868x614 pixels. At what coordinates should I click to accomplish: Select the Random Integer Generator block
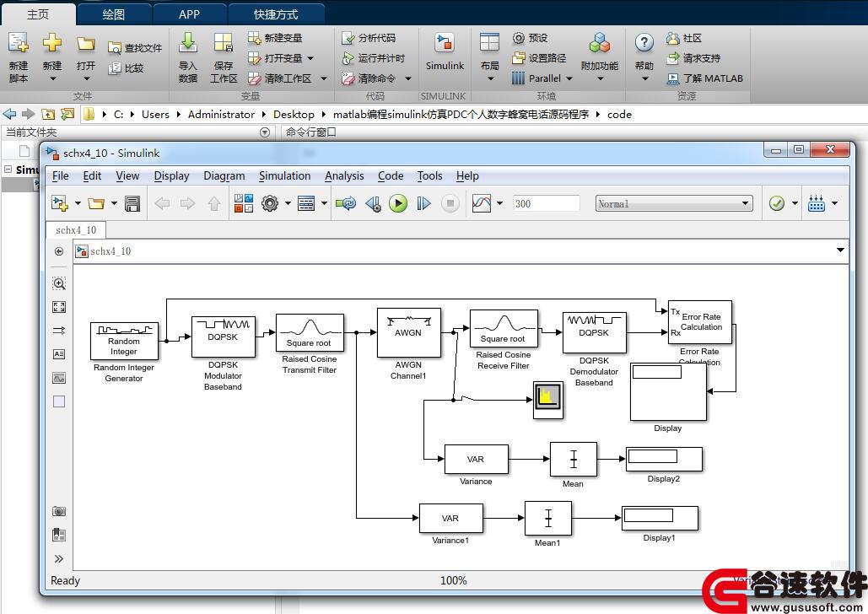click(124, 341)
